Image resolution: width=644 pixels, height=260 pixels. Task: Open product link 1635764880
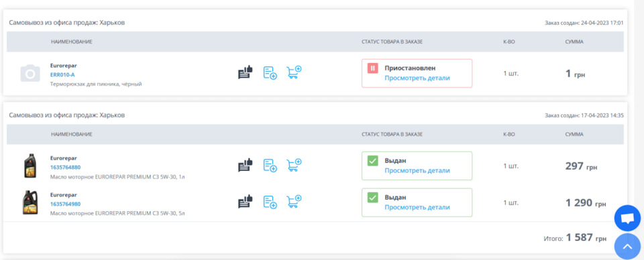pos(65,168)
